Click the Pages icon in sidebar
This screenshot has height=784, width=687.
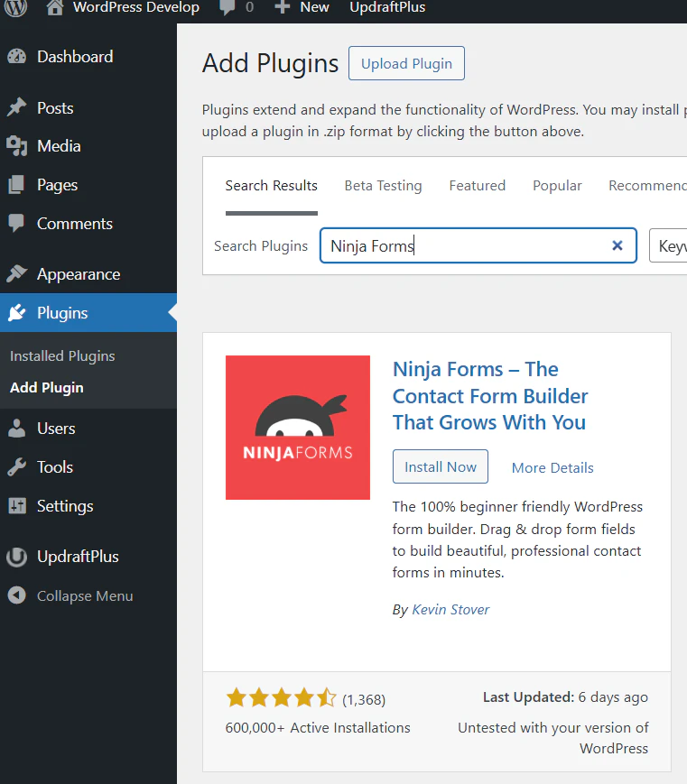tap(16, 185)
